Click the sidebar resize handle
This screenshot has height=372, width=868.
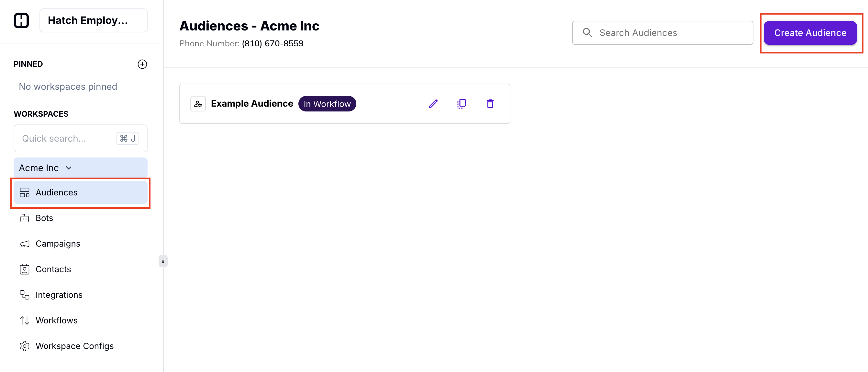coord(163,261)
